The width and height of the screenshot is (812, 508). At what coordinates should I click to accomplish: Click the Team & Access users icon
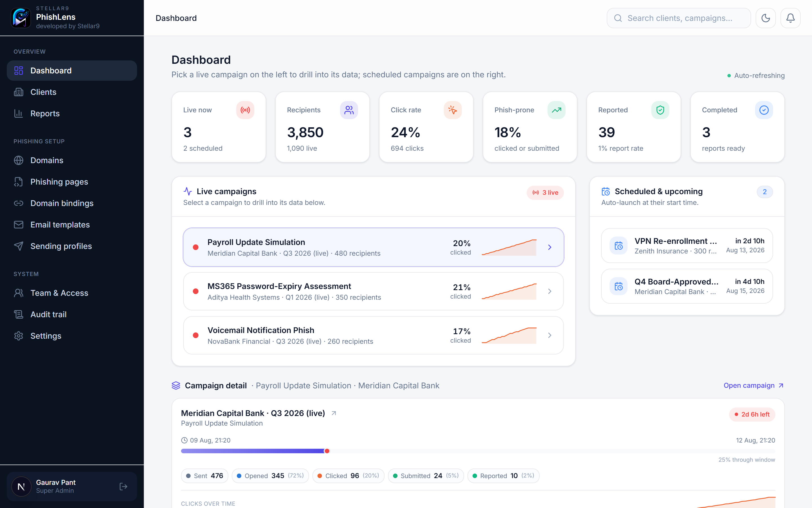(18, 293)
